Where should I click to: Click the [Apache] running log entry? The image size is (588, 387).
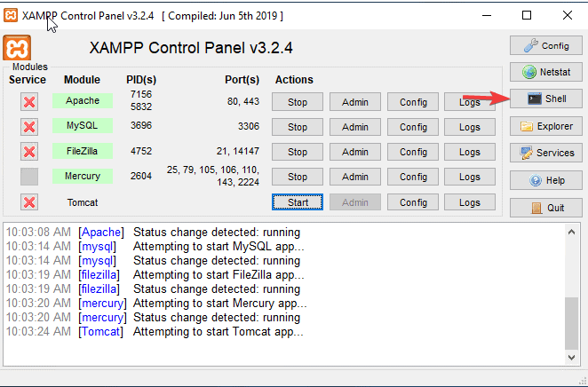[153, 233]
